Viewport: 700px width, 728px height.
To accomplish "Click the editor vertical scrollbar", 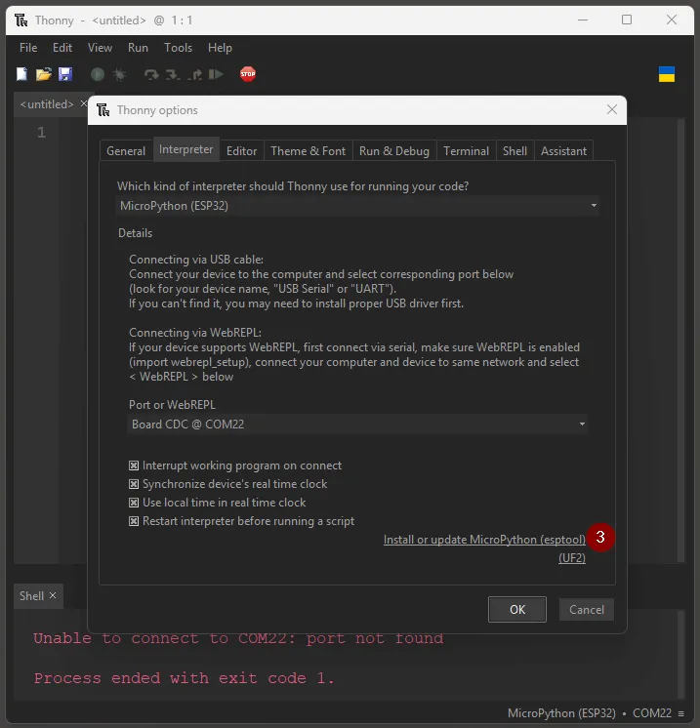I will [x=680, y=339].
